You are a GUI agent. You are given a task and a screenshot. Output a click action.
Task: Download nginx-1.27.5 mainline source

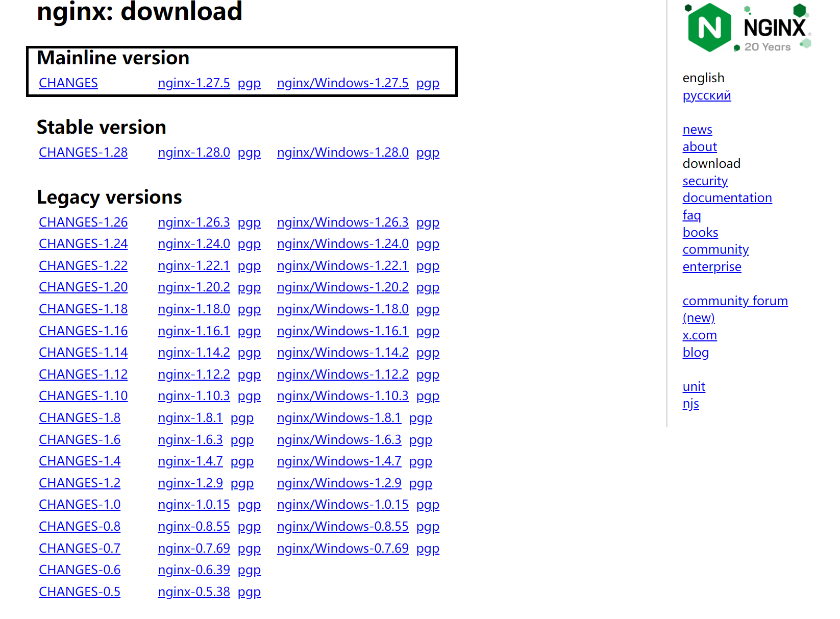click(x=194, y=83)
